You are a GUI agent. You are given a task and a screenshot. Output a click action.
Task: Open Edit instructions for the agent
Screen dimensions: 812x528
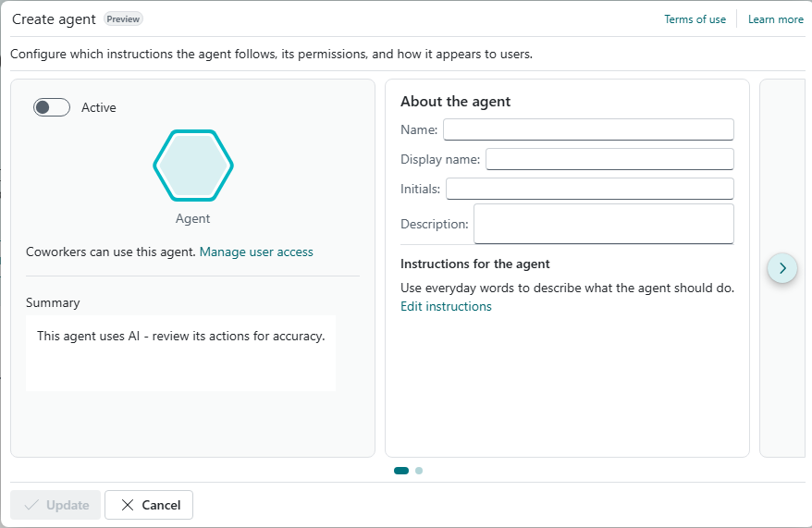446,306
